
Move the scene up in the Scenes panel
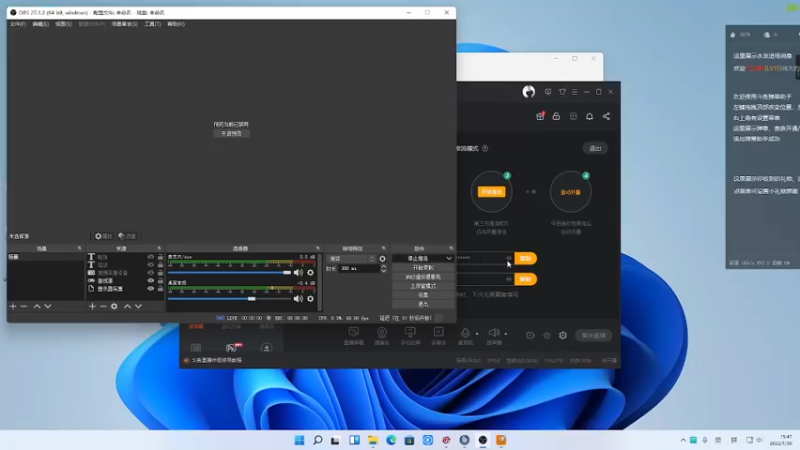coord(37,306)
